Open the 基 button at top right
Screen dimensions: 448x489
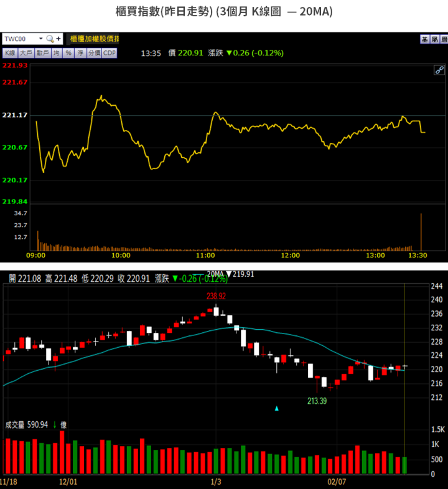(x=424, y=39)
